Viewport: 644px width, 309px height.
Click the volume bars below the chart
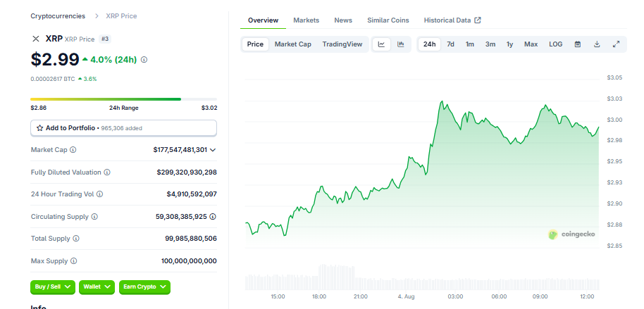(x=422, y=277)
